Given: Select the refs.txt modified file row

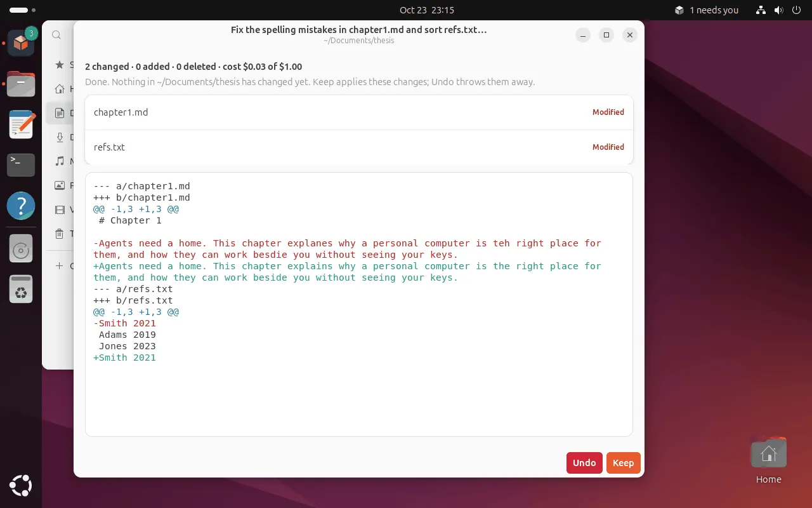Looking at the screenshot, I should pyautogui.click(x=359, y=147).
